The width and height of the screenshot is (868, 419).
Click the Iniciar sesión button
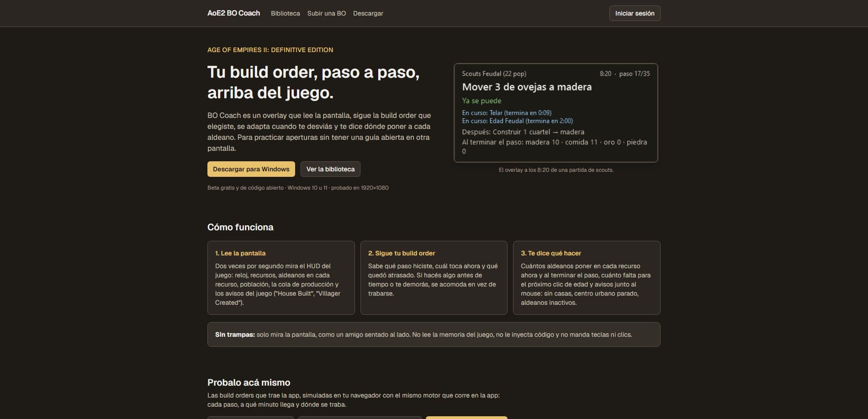(635, 13)
